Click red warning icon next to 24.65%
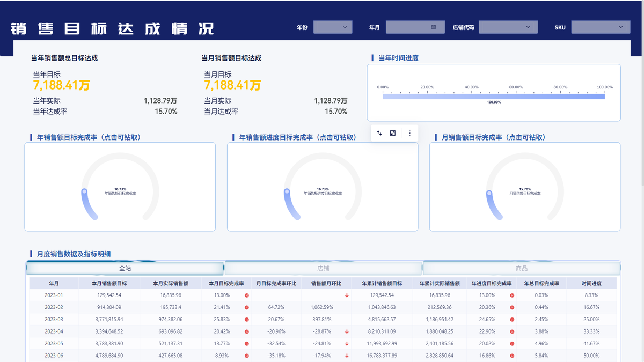The image size is (644, 362). (x=512, y=319)
